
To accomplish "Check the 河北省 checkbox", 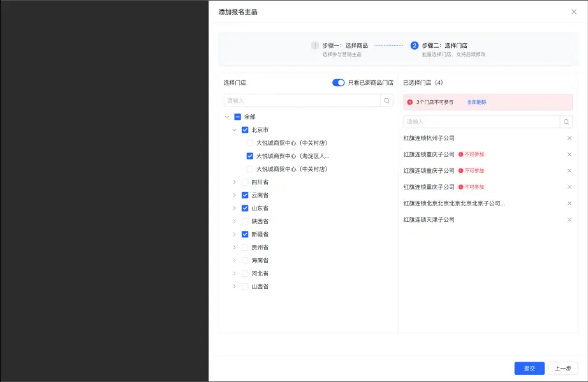I will [x=245, y=274].
